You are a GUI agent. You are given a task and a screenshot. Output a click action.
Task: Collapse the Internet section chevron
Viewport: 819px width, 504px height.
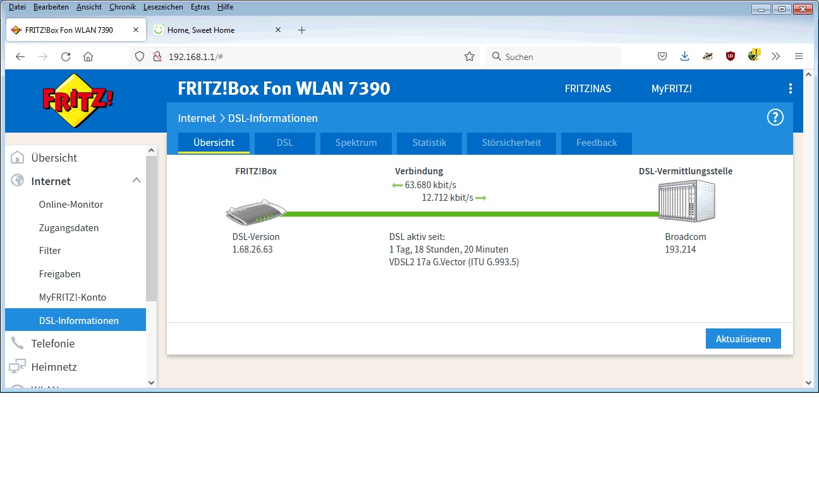coord(136,181)
